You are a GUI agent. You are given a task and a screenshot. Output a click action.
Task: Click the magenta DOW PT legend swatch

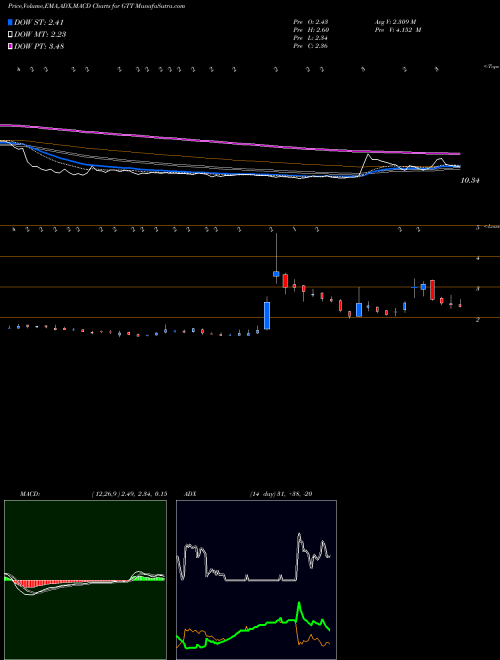tap(11, 47)
